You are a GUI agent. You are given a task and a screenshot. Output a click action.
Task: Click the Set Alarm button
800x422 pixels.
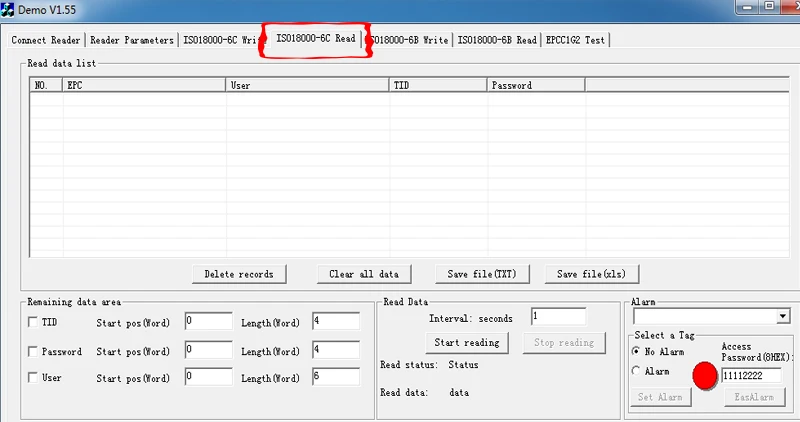[x=660, y=397]
